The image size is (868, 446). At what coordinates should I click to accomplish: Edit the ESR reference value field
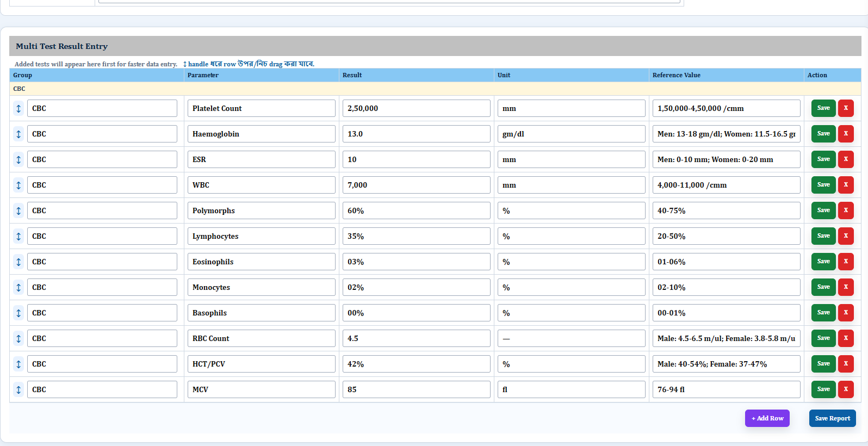click(727, 159)
